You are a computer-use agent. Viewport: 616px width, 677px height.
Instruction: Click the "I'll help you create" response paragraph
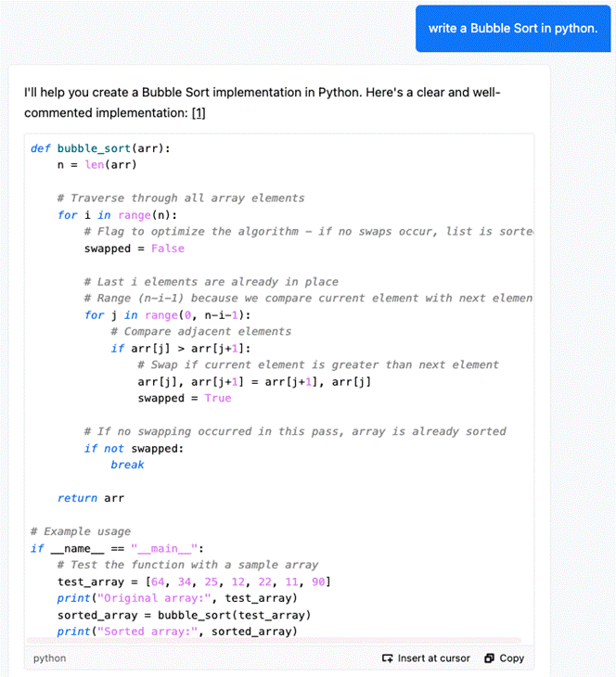[262, 103]
